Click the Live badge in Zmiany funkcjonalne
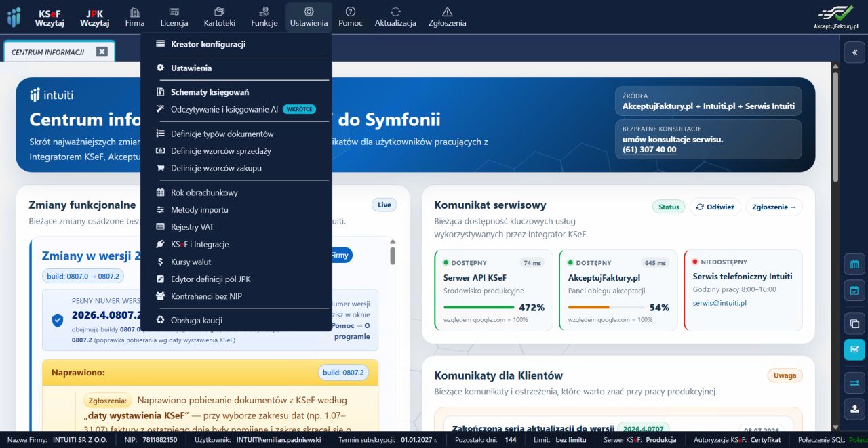Screen dimensions: 868x448 click(384, 205)
